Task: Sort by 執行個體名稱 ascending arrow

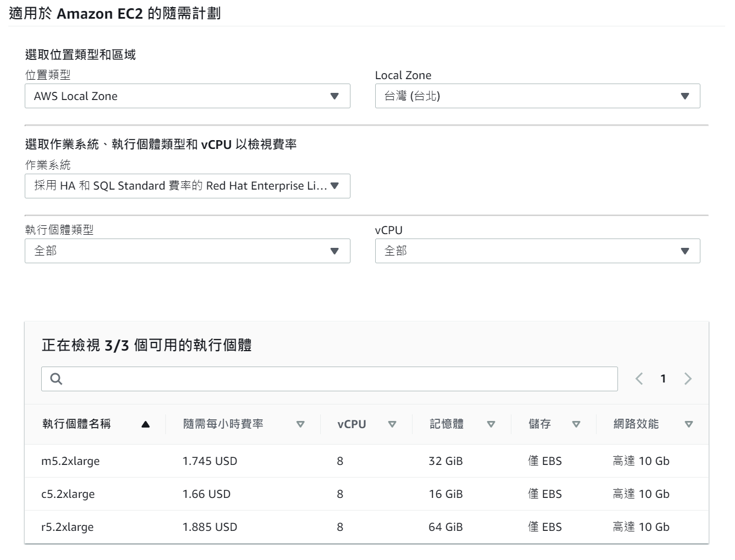Action: point(146,424)
